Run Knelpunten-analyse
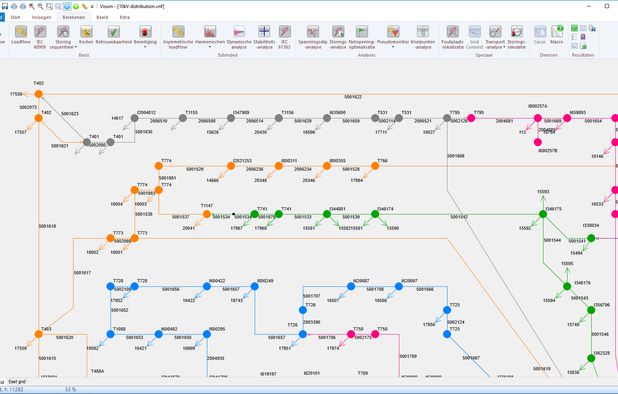Viewport: 618px width, 394px height. tap(423, 37)
